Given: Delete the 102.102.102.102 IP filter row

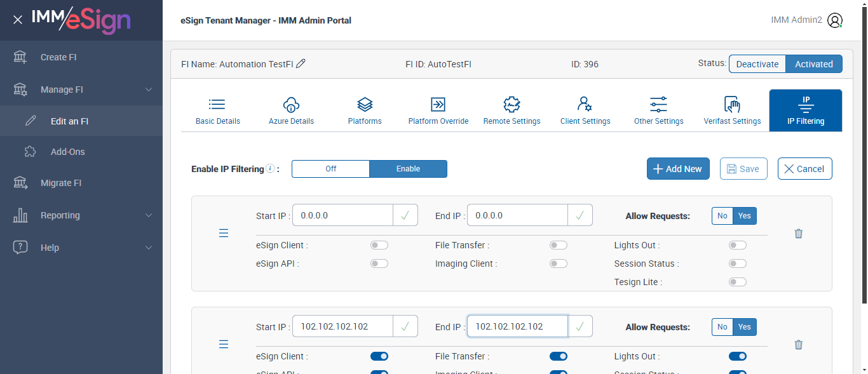Looking at the screenshot, I should tap(799, 345).
